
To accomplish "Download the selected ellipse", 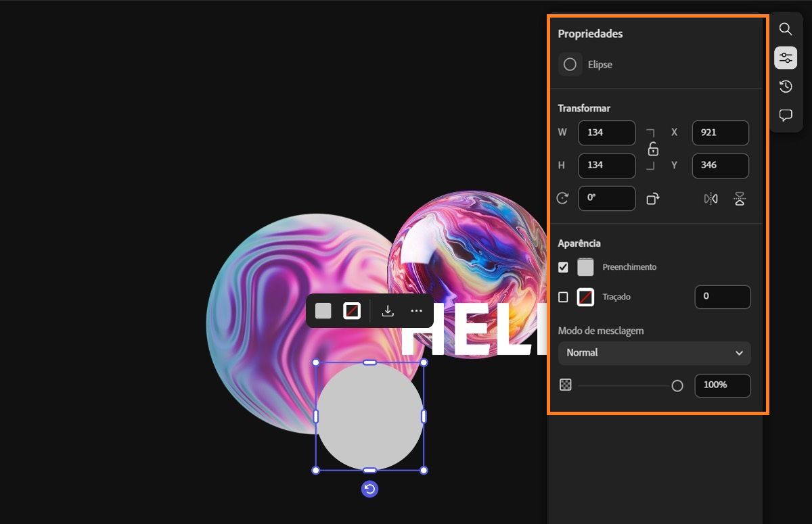I will coord(387,310).
